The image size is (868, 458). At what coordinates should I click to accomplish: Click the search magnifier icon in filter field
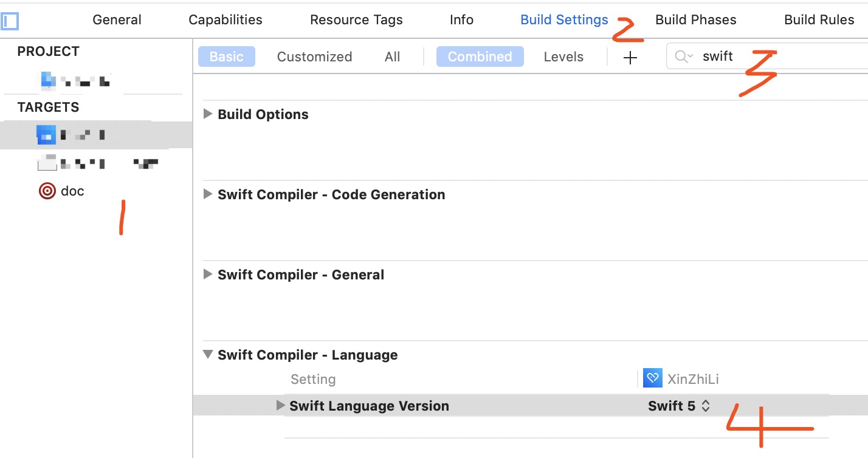pyautogui.click(x=683, y=56)
